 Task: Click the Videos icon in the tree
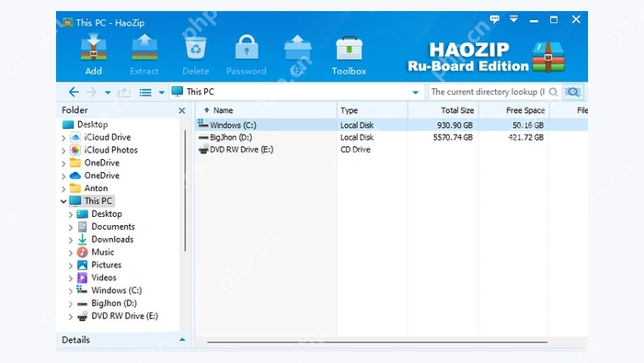click(x=82, y=278)
